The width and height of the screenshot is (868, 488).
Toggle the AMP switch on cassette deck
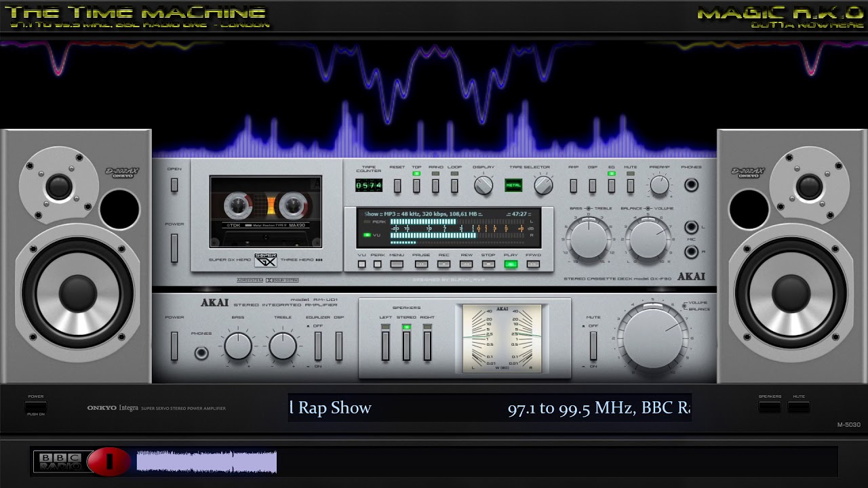574,186
